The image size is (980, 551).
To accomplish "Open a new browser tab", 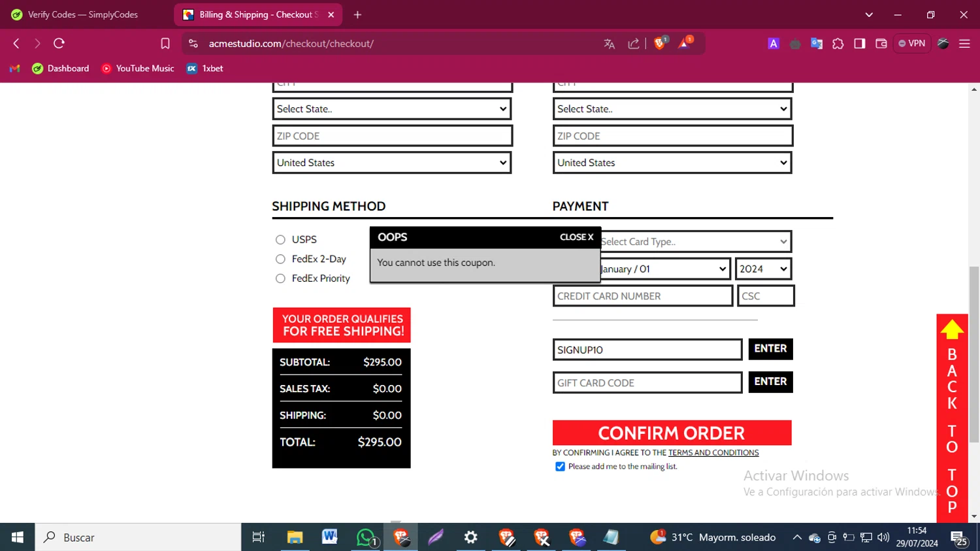I will [x=357, y=14].
